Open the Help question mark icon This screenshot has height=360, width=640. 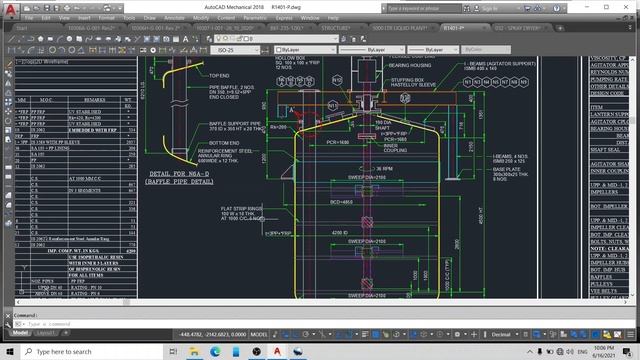(556, 8)
